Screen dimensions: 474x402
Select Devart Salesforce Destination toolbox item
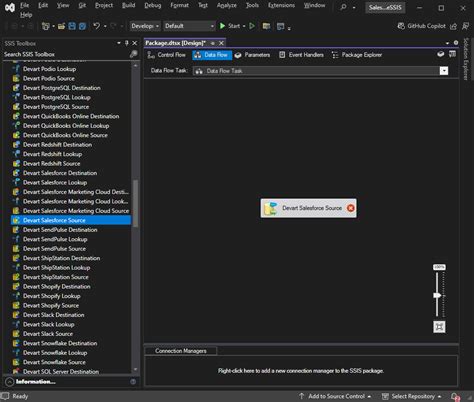(60, 173)
